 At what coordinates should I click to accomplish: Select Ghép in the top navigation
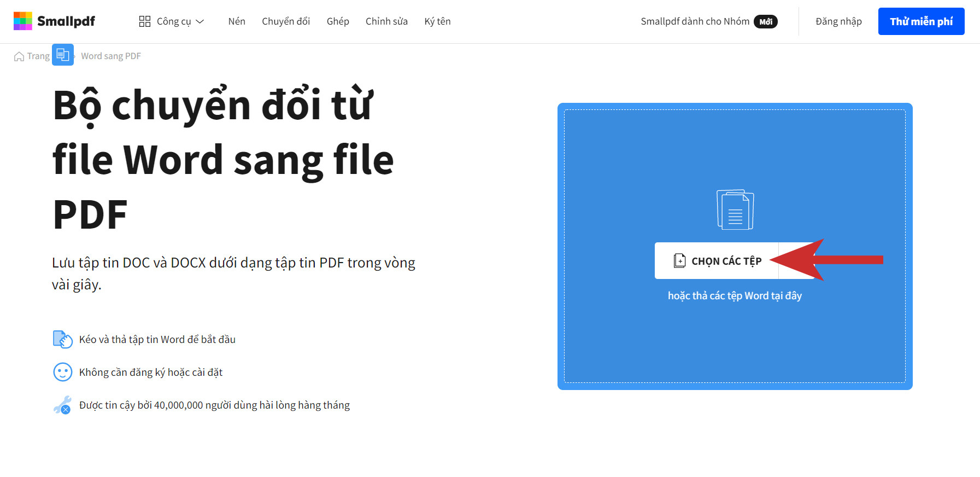pos(338,21)
